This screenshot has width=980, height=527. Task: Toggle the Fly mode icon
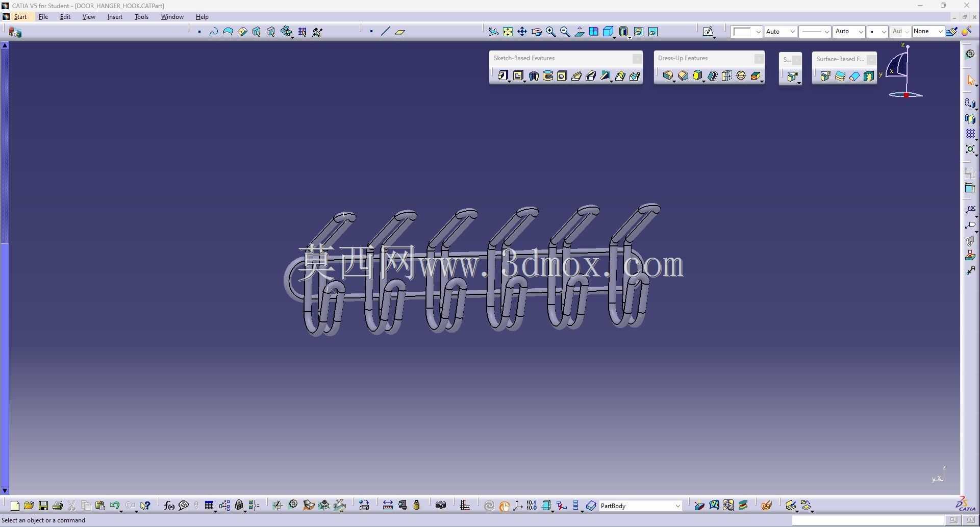click(x=493, y=32)
